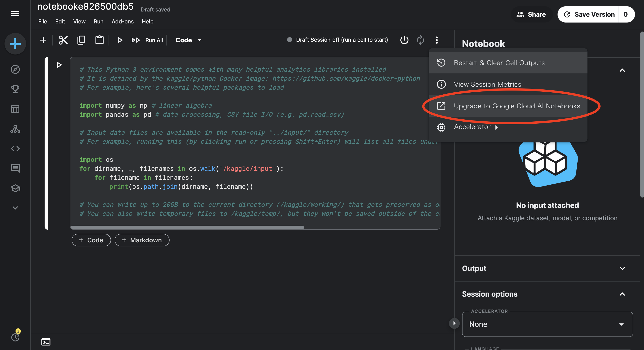Screen dimensions: 644x350
Task: Click the power session toggle icon
Action: pyautogui.click(x=404, y=40)
